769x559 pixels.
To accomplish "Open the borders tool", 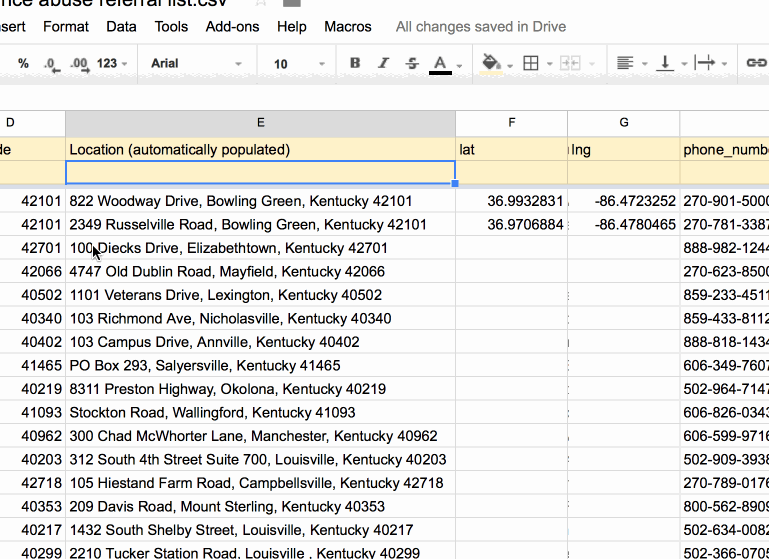I will click(531, 63).
